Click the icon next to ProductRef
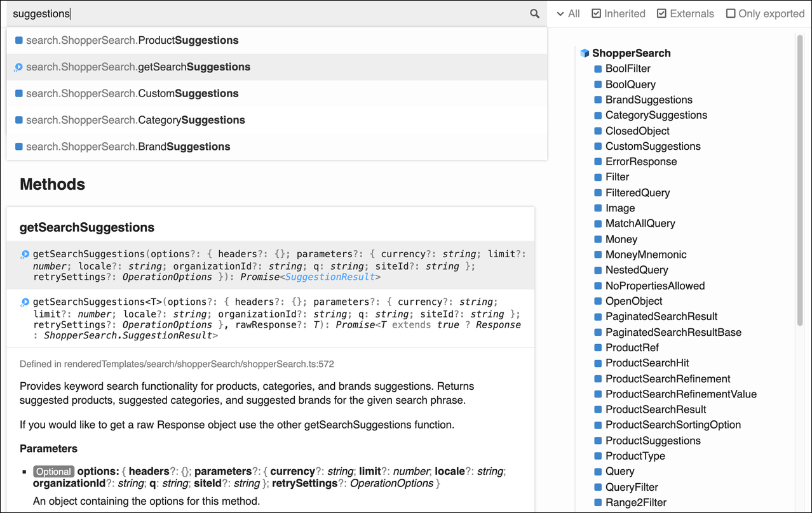 tap(598, 347)
